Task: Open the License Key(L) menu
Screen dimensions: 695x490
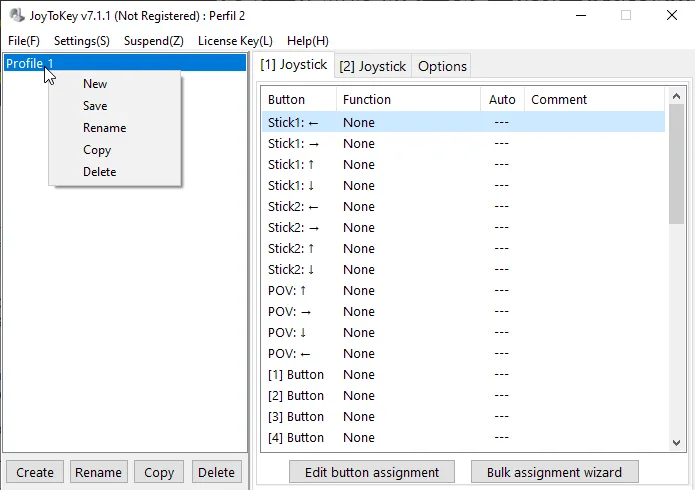Action: tap(235, 41)
